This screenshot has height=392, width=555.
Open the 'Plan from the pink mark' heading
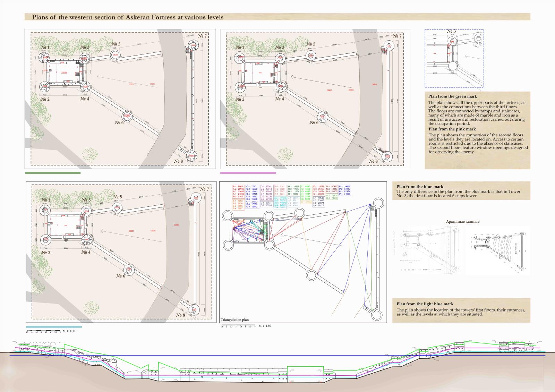452,129
